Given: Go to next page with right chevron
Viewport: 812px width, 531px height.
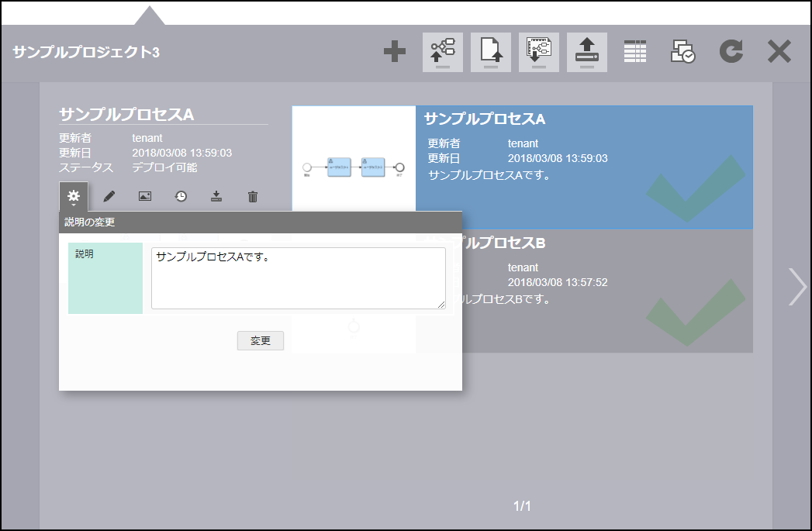Looking at the screenshot, I should 797,287.
